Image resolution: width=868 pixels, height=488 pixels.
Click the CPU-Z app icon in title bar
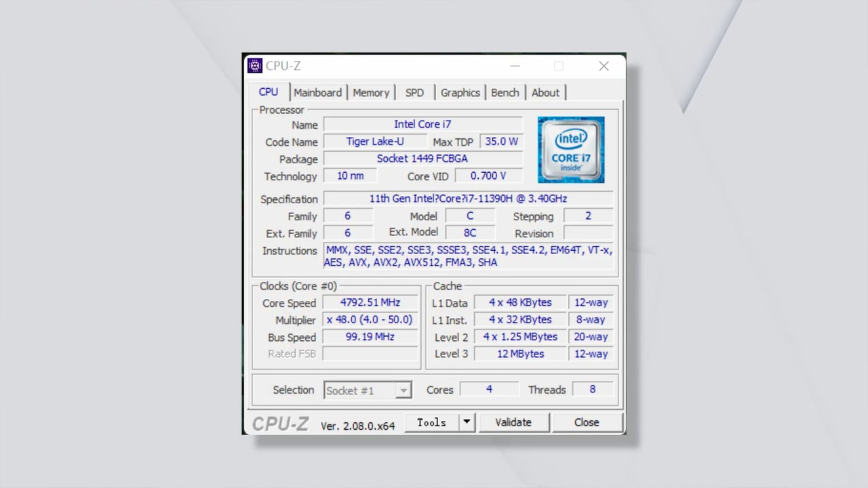pyautogui.click(x=255, y=66)
